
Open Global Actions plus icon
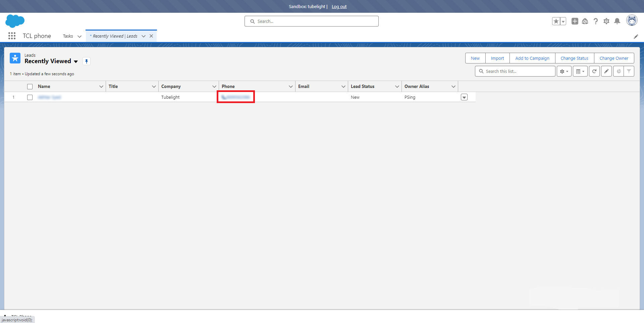[575, 21]
